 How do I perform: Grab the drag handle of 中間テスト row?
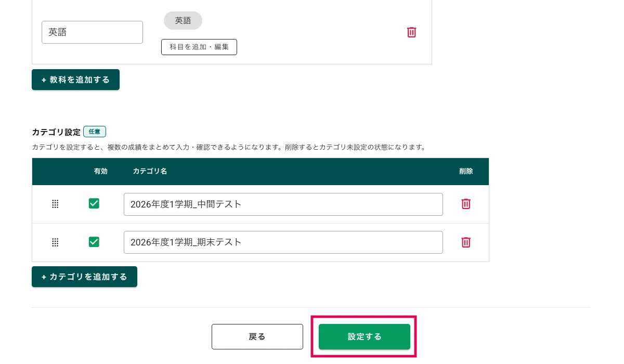55,204
